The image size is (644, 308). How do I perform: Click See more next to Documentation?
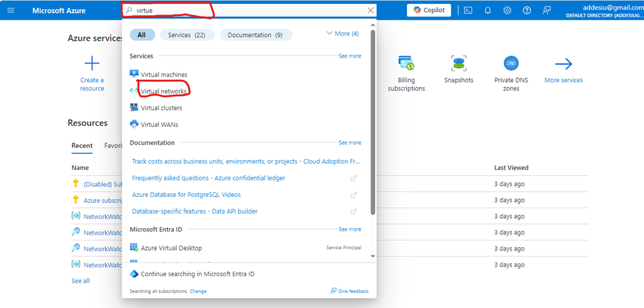coord(350,143)
